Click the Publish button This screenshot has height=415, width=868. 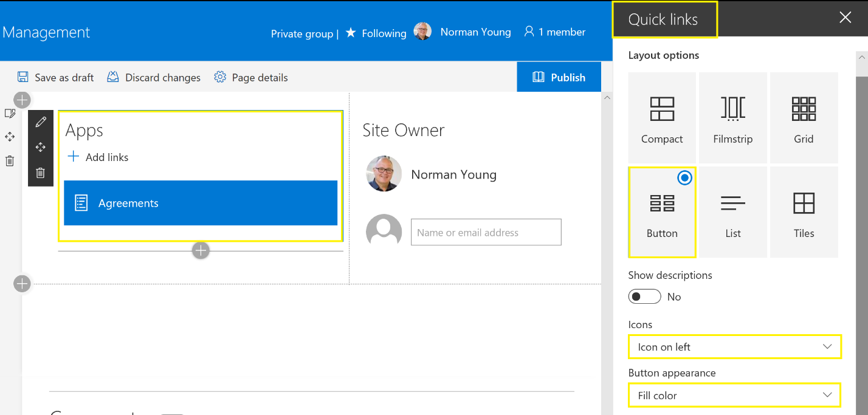559,77
